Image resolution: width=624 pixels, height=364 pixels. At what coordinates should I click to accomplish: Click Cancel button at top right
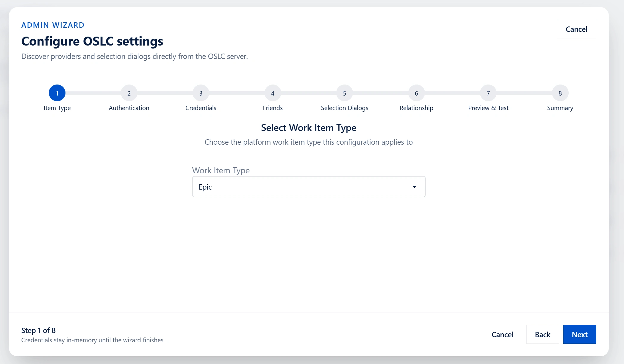point(576,29)
